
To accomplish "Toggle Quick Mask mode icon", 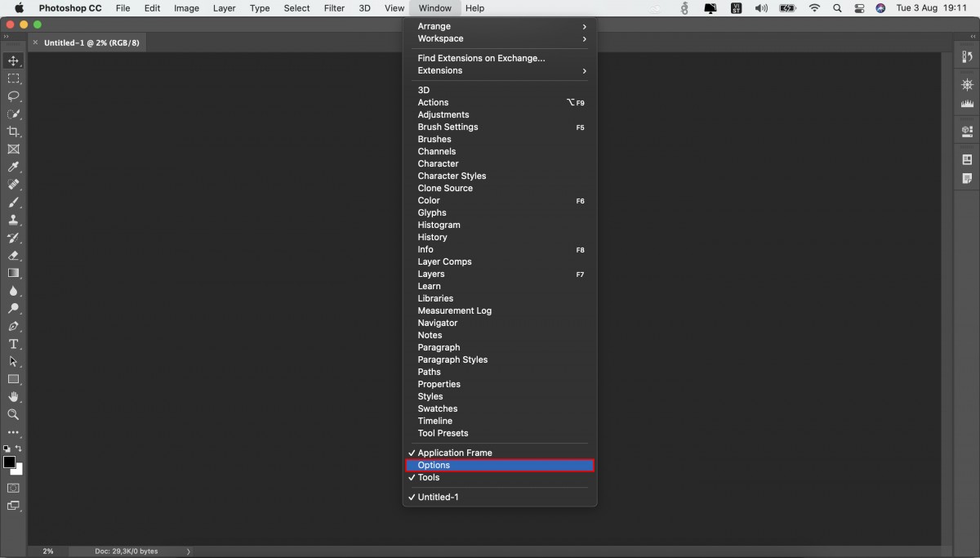I will (x=13, y=488).
